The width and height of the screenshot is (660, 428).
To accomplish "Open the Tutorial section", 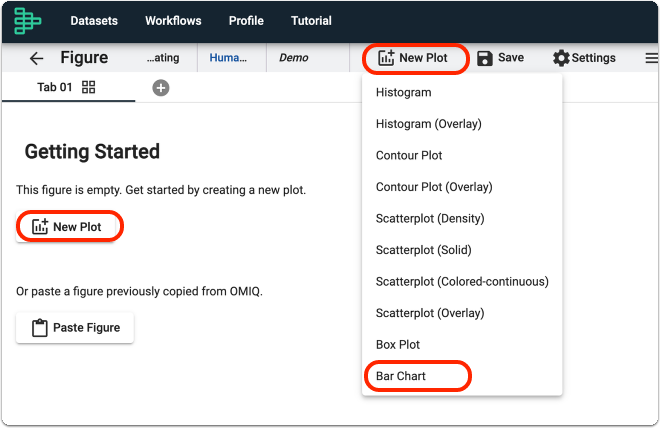I will [311, 21].
